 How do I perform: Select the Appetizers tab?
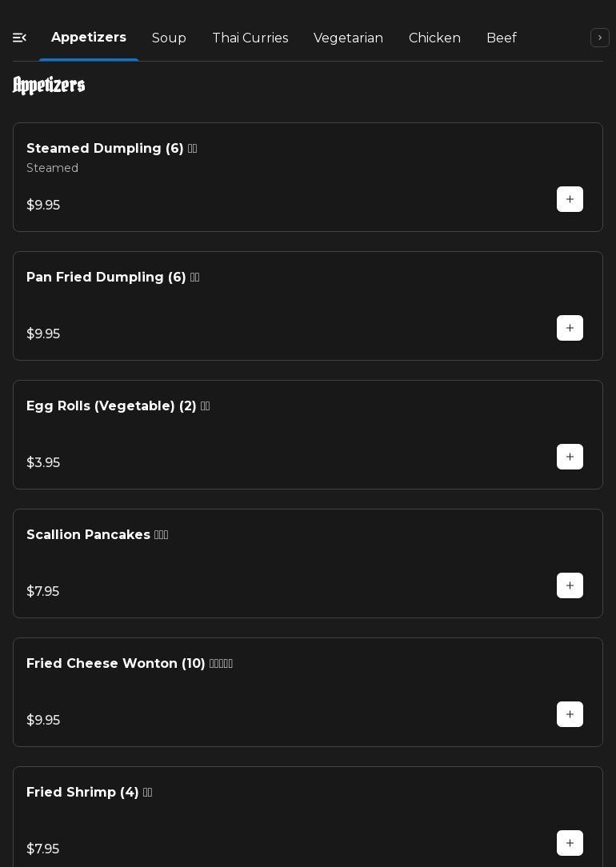[x=89, y=38]
